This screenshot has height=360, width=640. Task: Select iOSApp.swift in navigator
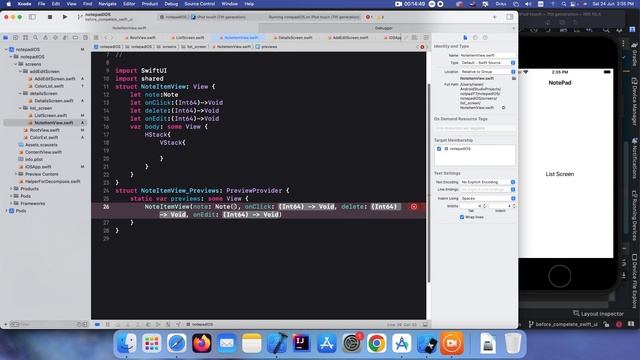(38, 167)
